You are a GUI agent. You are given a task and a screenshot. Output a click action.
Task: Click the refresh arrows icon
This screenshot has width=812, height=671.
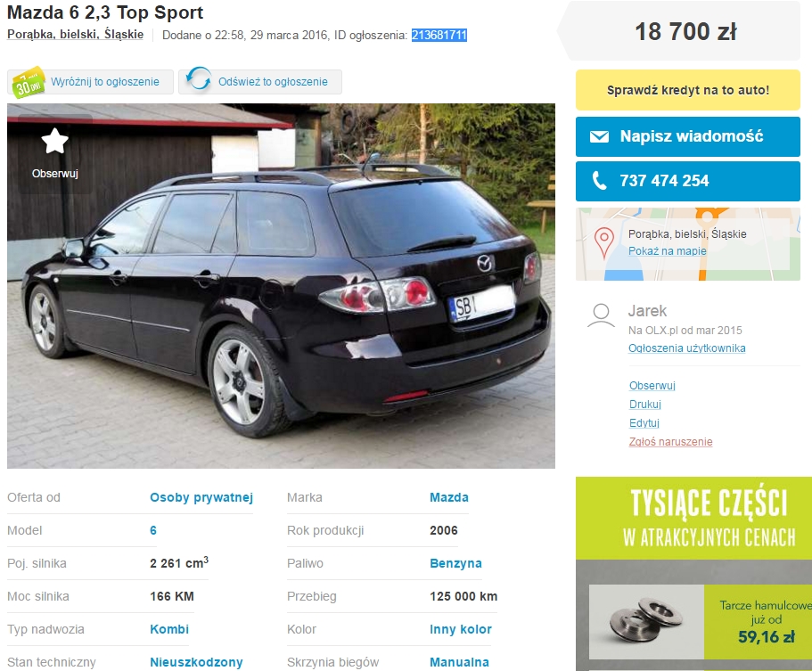[x=199, y=79]
